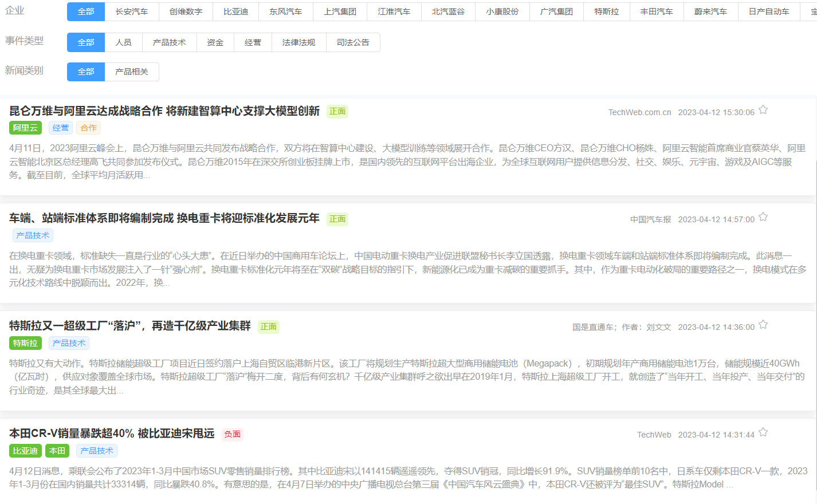Favorite the 换电重卡 standards article

tap(763, 216)
